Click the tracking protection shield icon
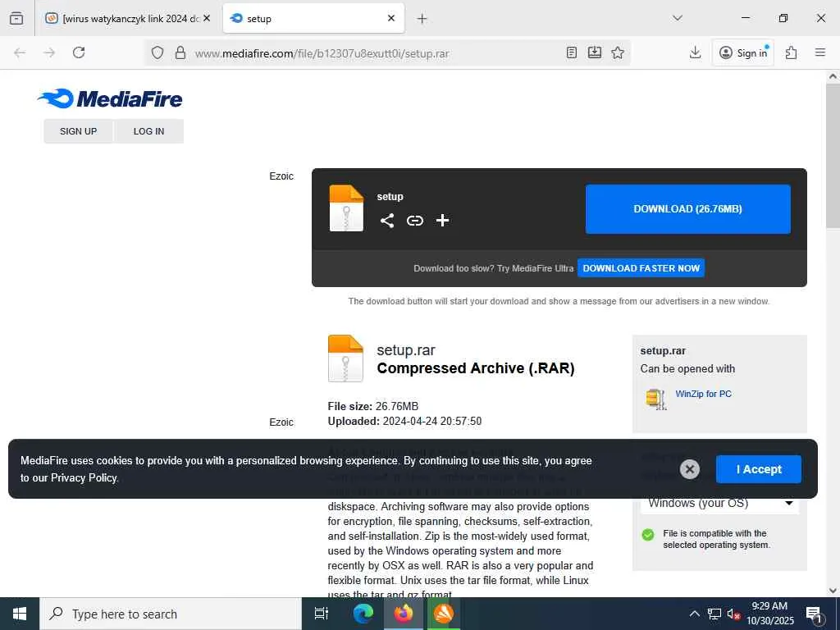This screenshot has width=840, height=630. click(157, 52)
